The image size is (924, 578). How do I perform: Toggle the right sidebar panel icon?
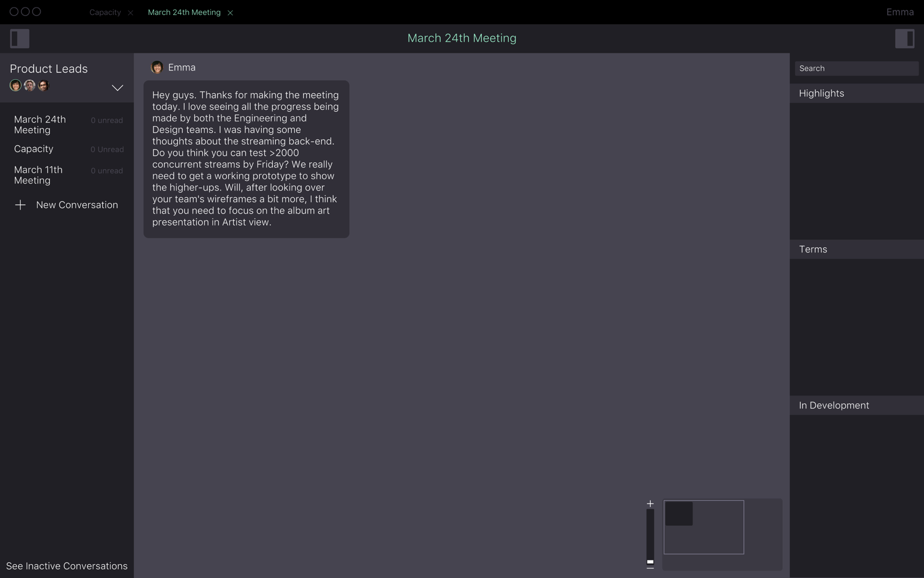click(x=904, y=39)
